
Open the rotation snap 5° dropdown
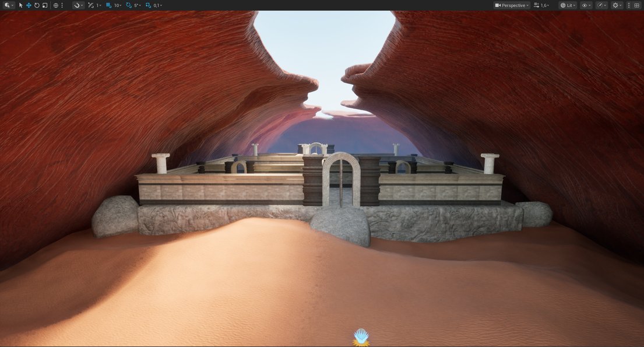pos(137,5)
